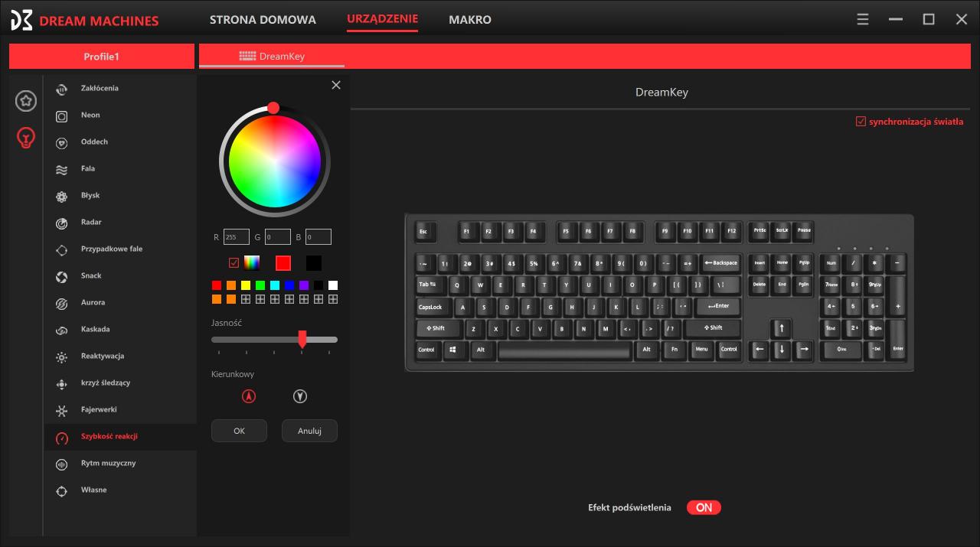Select the Przypadkowe fale effect icon
This screenshot has height=547, width=980.
[x=62, y=250]
